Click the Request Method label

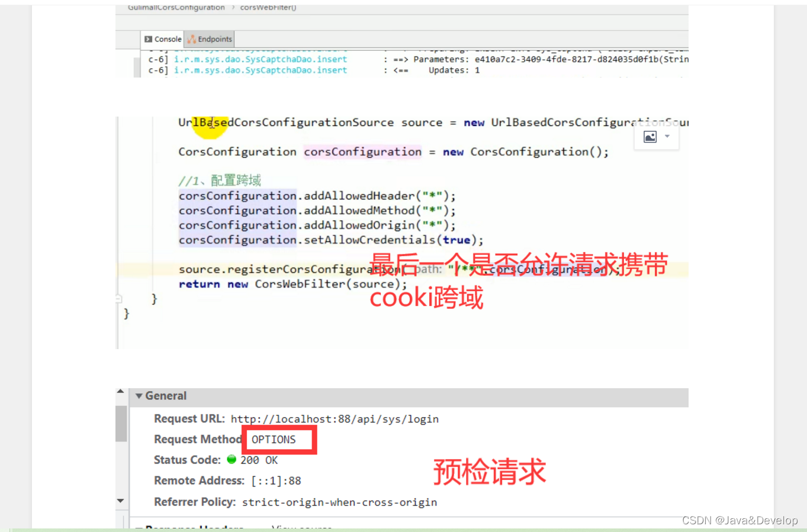198,440
